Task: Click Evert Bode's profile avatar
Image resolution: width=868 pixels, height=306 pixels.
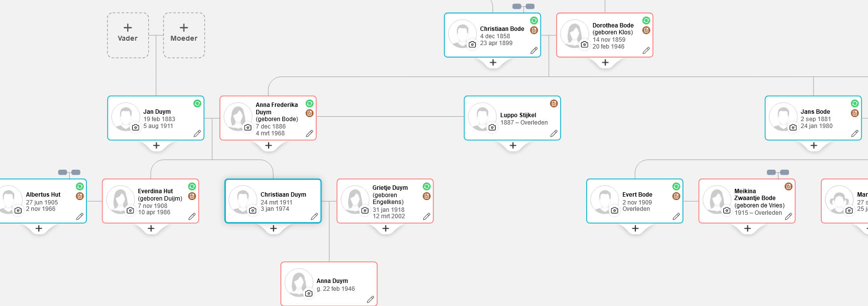Action: [x=604, y=200]
